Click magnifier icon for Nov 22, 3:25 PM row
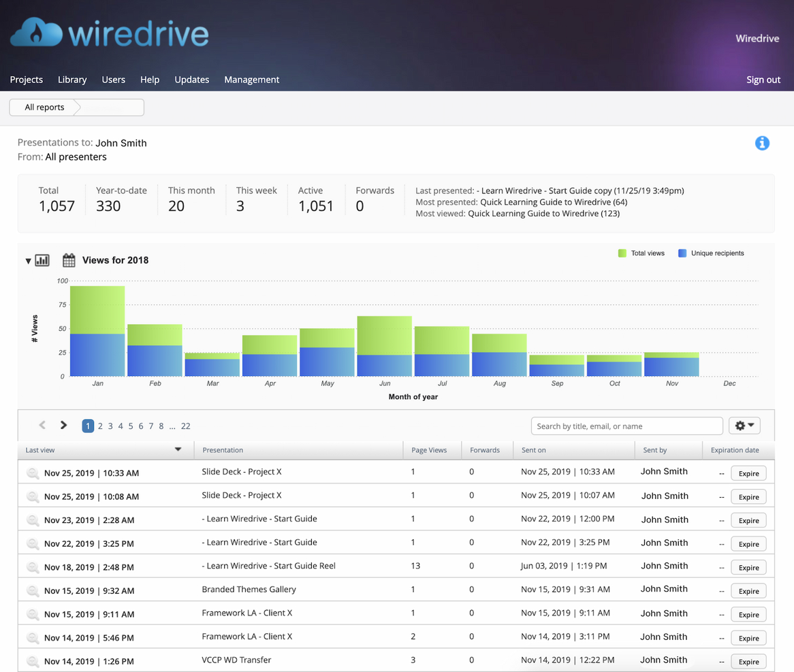 click(x=33, y=543)
